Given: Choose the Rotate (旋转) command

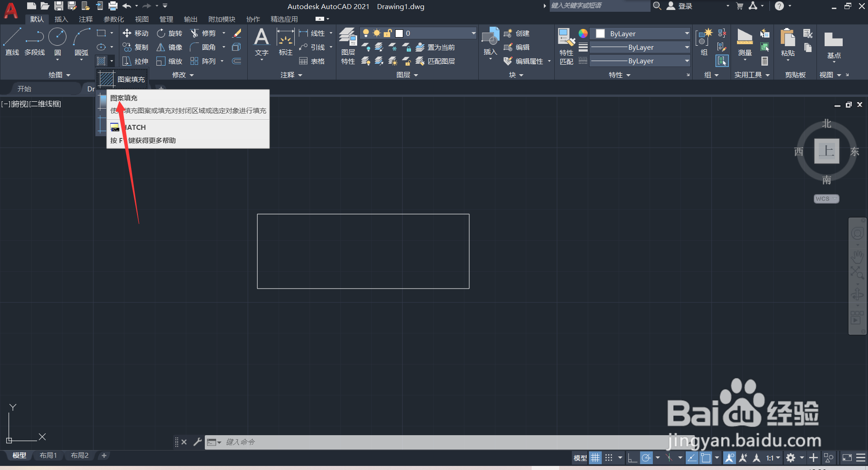Looking at the screenshot, I should (170, 33).
